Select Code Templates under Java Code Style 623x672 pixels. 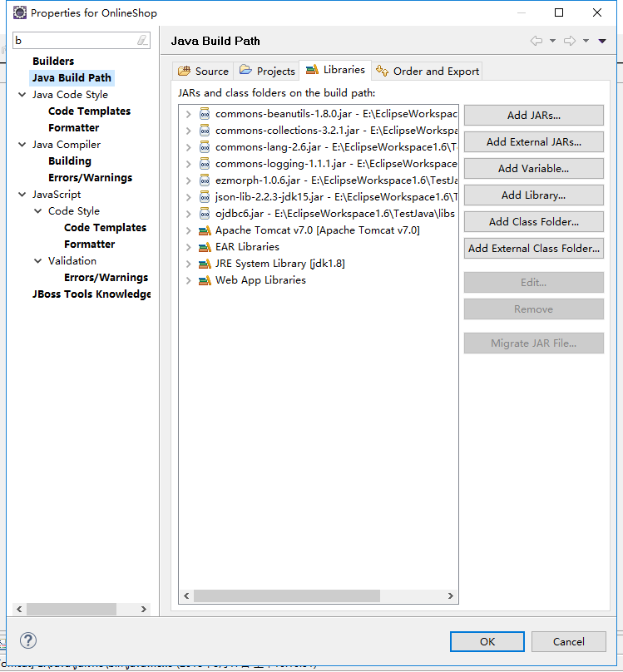tap(89, 111)
